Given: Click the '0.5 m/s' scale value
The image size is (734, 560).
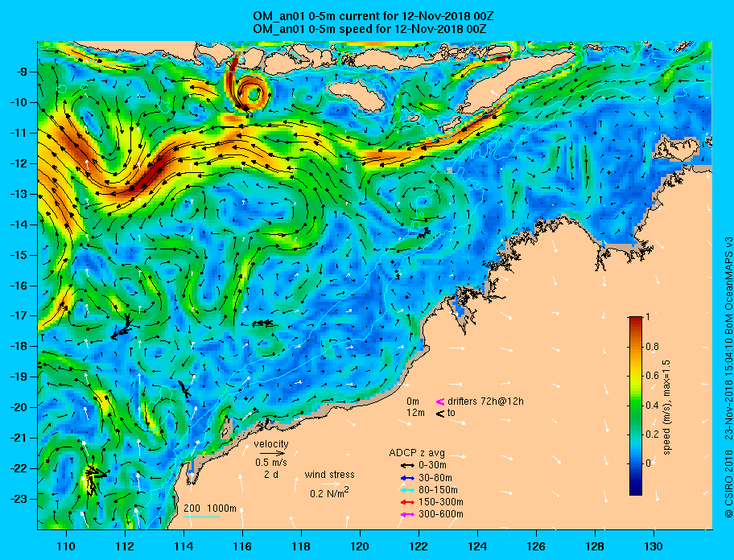Looking at the screenshot, I should (x=271, y=462).
